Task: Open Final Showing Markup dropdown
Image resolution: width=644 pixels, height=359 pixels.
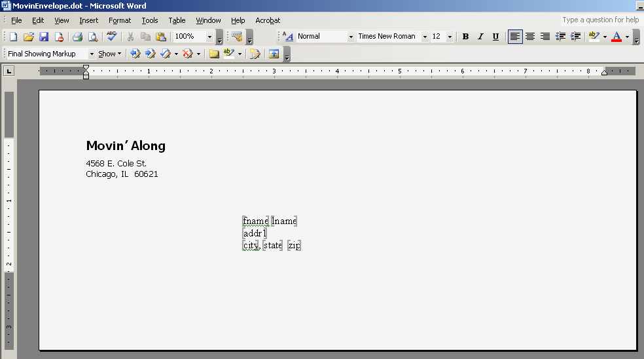Action: (x=92, y=54)
